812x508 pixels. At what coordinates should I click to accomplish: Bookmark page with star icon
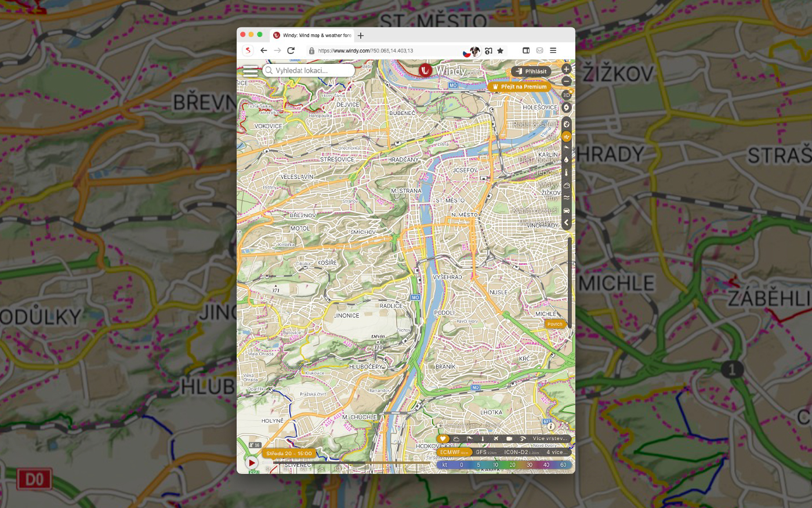pos(500,51)
